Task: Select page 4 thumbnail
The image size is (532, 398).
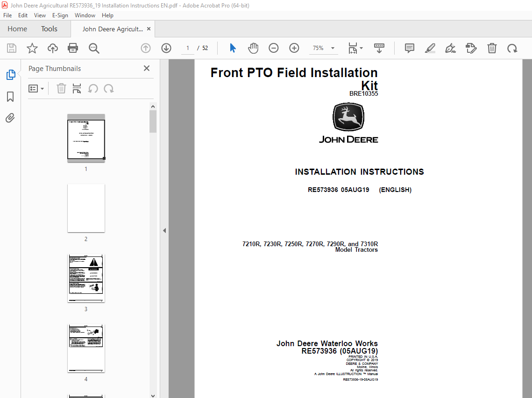Action: click(86, 348)
